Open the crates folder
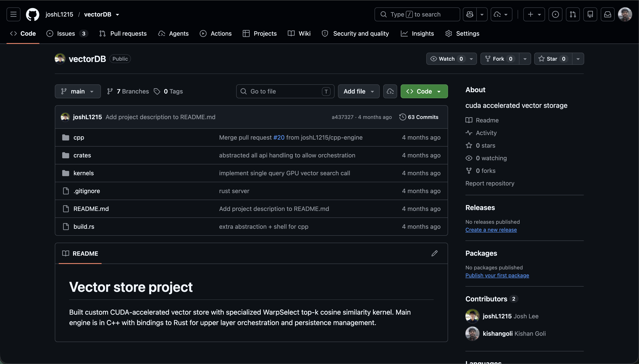Image resolution: width=639 pixels, height=364 pixels. 82,155
